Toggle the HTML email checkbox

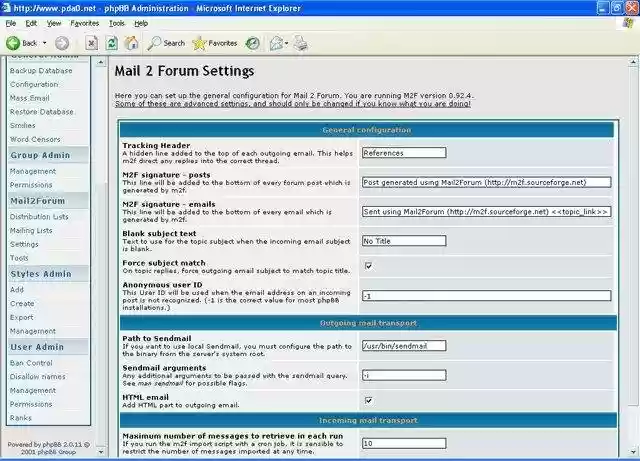[369, 401]
